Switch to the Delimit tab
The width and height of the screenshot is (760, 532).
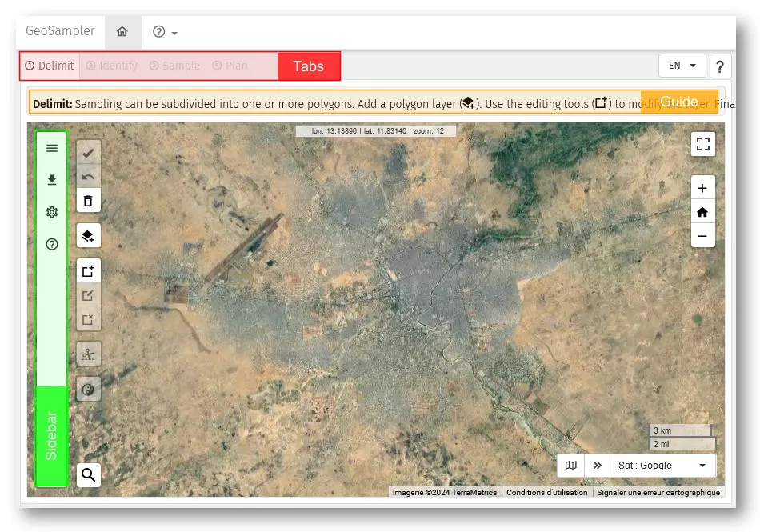pyautogui.click(x=50, y=66)
